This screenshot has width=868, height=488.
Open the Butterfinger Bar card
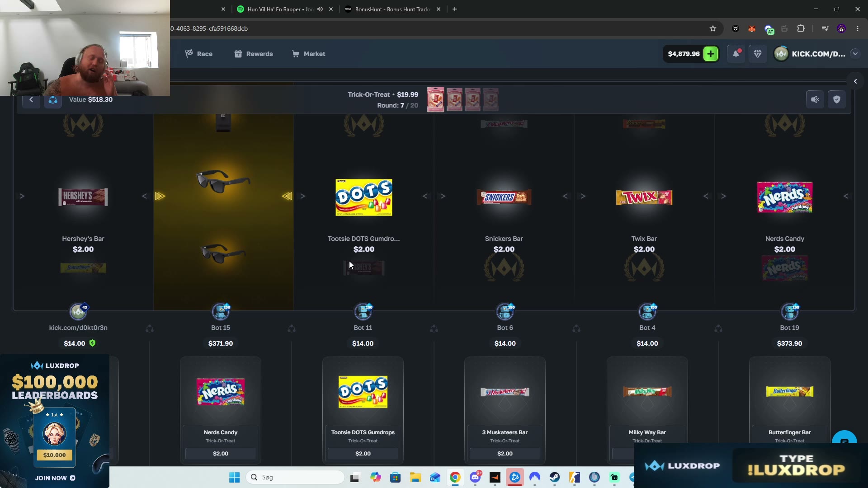pos(790,410)
